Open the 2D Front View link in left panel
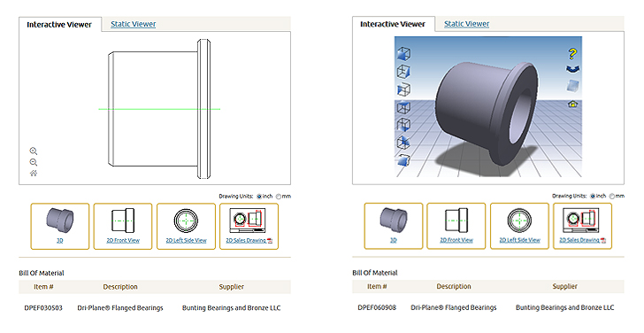Screen dimensions: 644x333 [x=123, y=241]
